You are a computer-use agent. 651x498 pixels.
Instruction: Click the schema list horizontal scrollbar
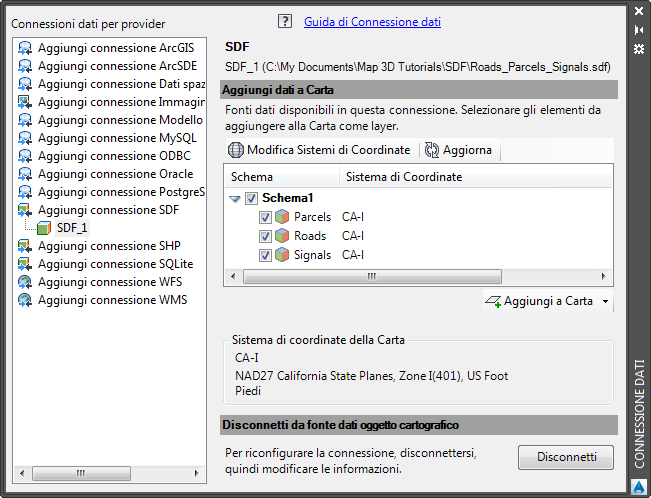370,277
